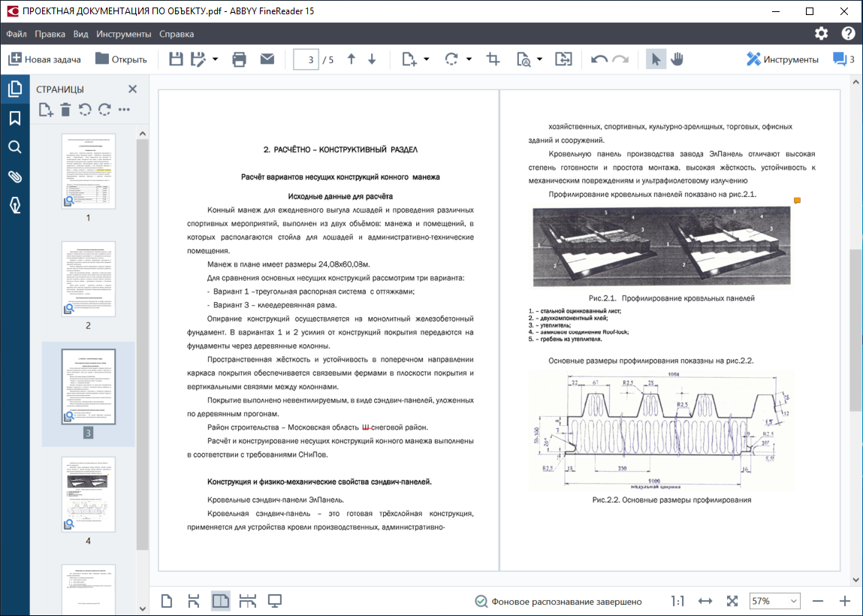Screen dimensions: 863x616
Task: Open the Файл menu
Action: pyautogui.click(x=17, y=34)
